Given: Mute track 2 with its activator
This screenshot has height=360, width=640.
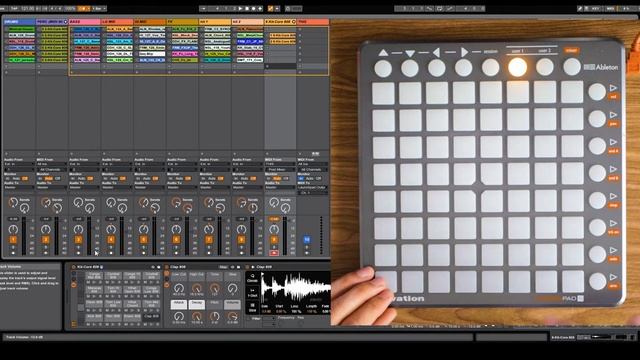Looking at the screenshot, I should [x=46, y=240].
